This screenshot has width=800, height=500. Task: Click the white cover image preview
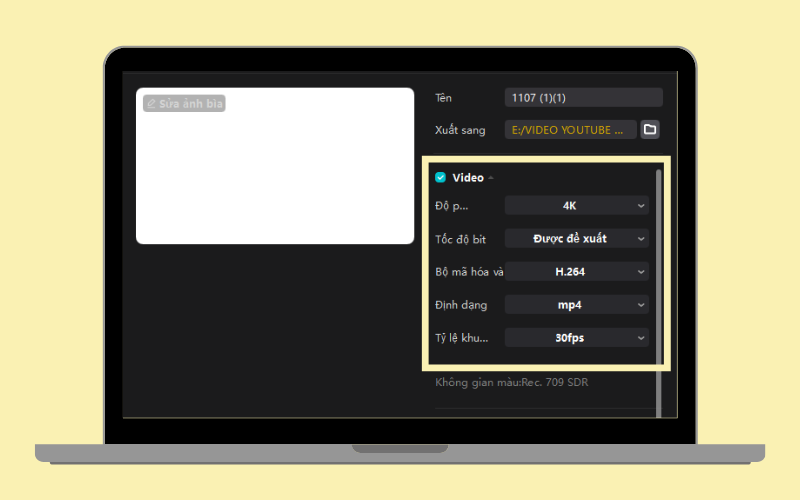pos(275,166)
